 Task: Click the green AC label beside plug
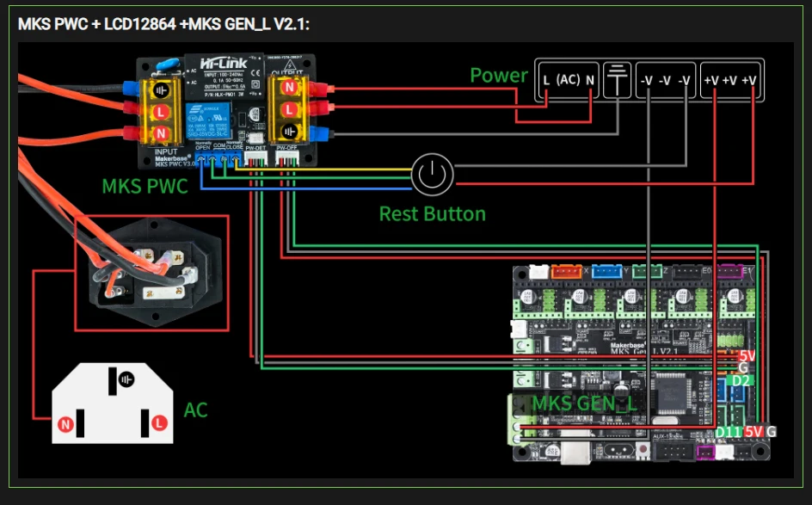[196, 410]
